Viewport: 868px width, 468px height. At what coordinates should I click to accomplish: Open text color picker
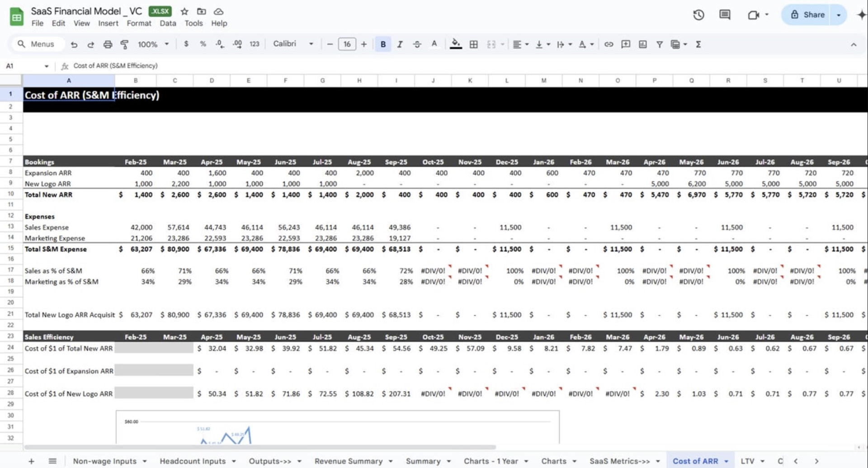[x=434, y=44]
